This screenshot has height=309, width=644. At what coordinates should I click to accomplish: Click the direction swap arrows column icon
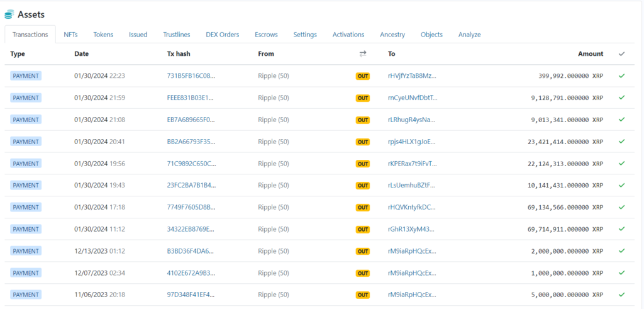(x=363, y=54)
